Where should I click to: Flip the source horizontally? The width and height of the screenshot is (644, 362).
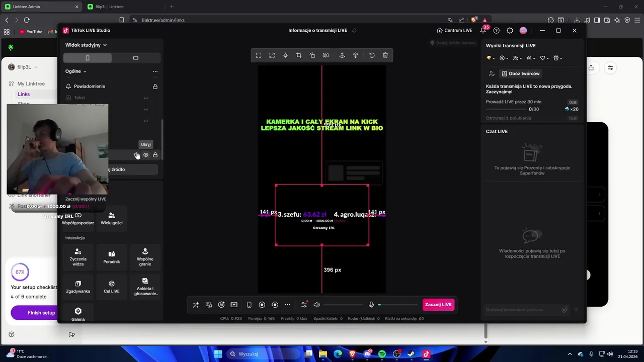pyautogui.click(x=326, y=55)
